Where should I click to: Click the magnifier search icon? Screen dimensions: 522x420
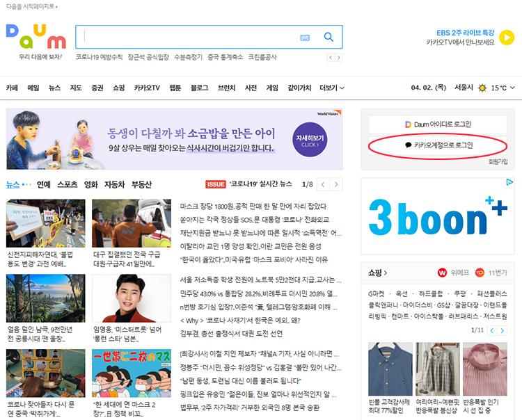[x=329, y=37]
